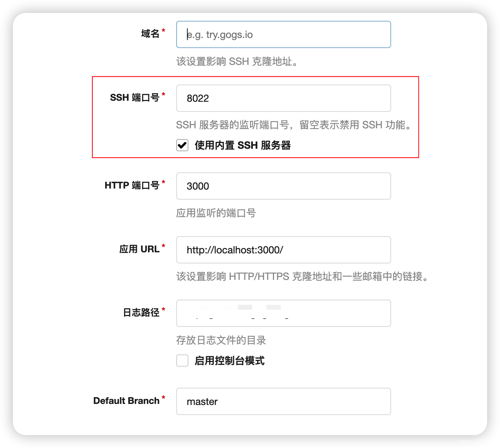This screenshot has width=500, height=448.
Task: Click the '使用内置 SSH 服务器' label
Action: tap(242, 145)
